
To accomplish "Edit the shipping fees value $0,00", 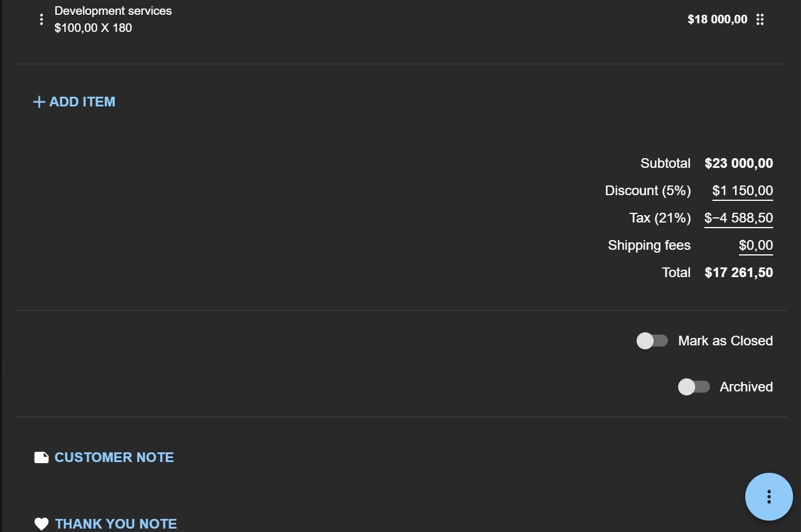I will click(x=756, y=245).
